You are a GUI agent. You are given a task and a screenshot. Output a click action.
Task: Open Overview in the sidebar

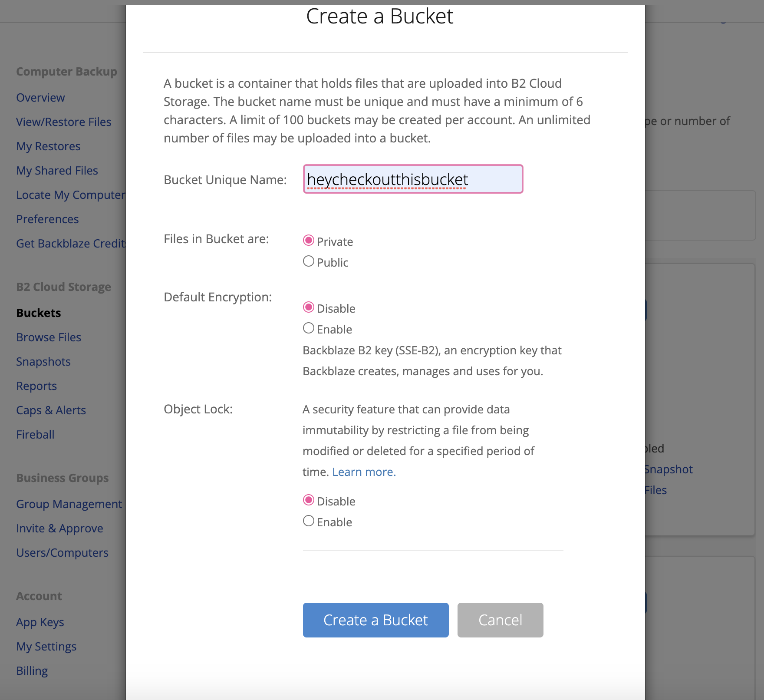click(x=40, y=98)
